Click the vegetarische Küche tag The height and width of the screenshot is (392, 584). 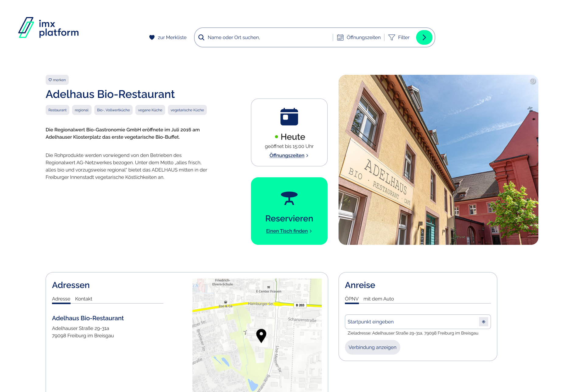(x=187, y=110)
